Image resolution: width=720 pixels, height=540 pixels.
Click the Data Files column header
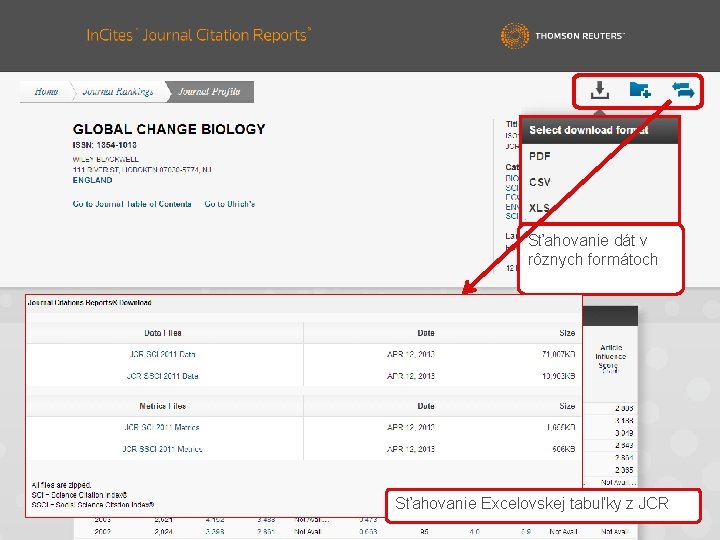pos(163,333)
